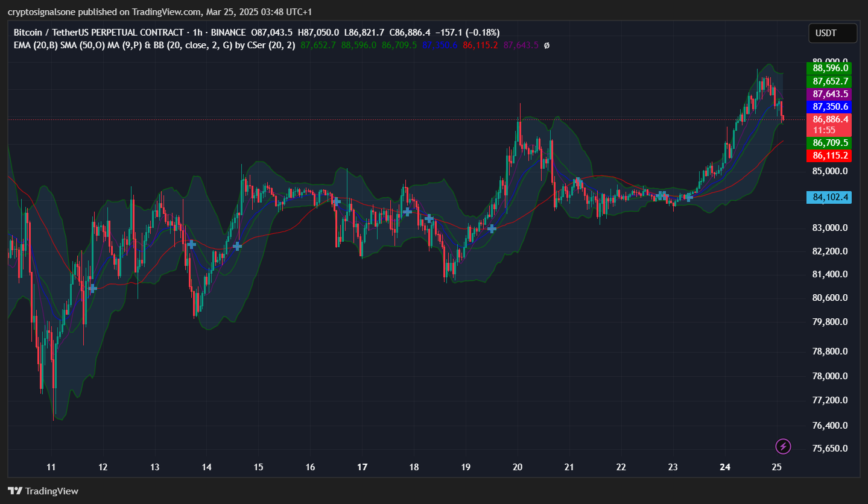Screen dimensions: 868x504
Task: Select the crosshair marker near March 19
Action: 492,229
